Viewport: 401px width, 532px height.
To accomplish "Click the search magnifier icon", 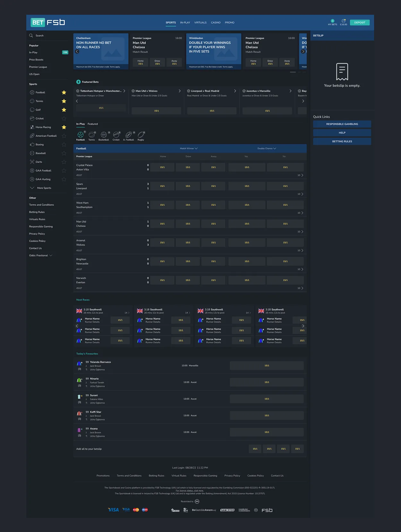I will pos(31,36).
